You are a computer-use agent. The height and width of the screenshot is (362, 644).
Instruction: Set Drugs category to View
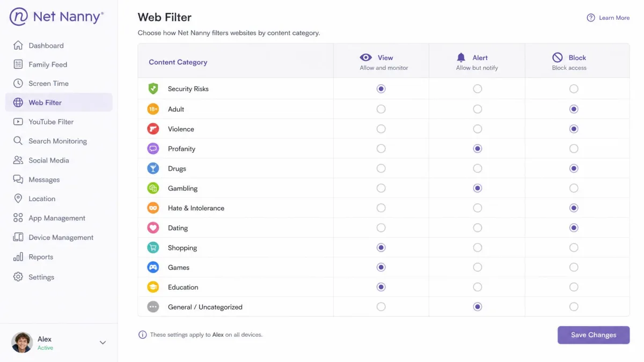(x=381, y=168)
